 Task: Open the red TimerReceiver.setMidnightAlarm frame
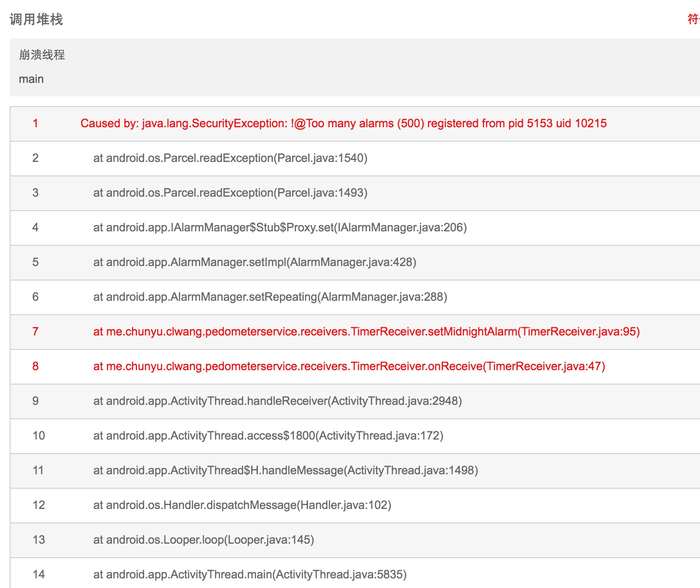pos(366,332)
